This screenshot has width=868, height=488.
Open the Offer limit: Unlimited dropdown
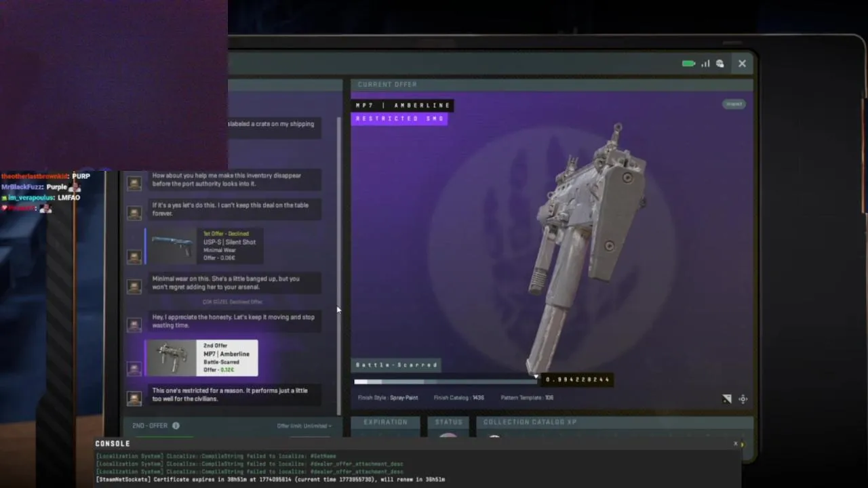click(304, 426)
